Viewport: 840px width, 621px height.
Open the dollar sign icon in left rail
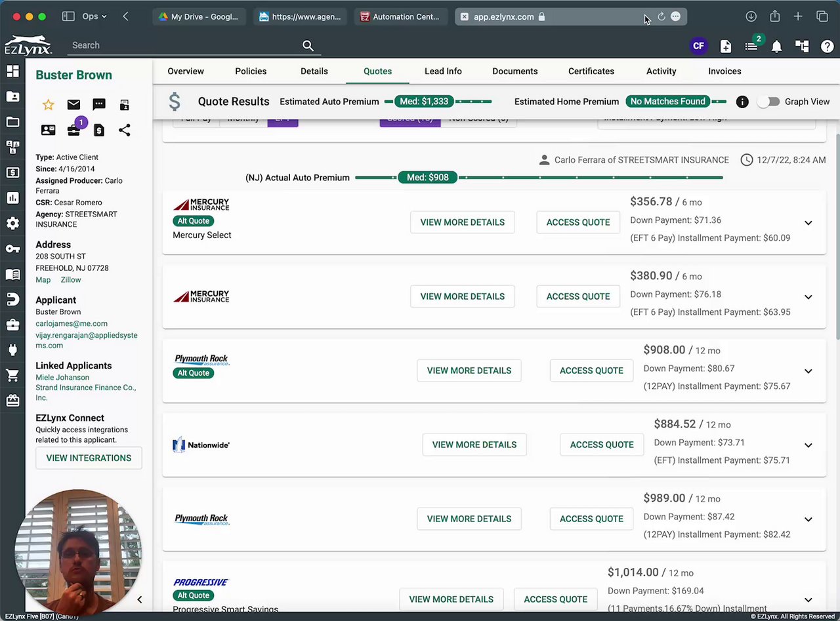12,172
